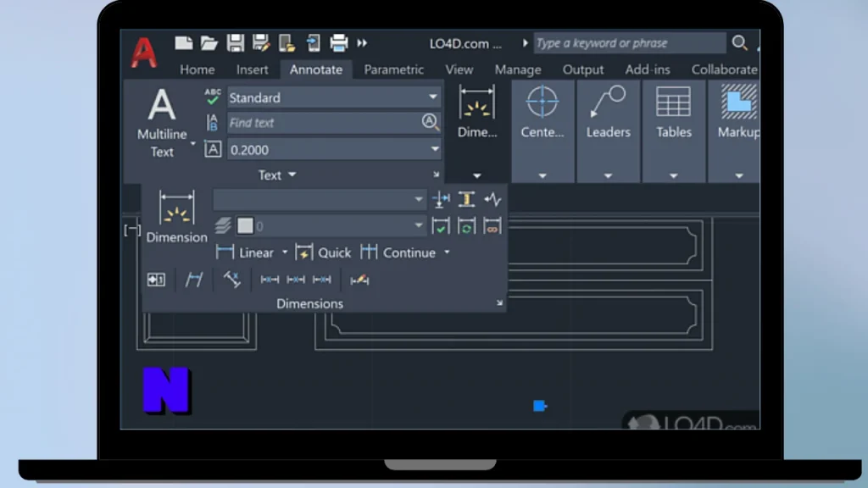Open the Add-ins ribbon tab
868x488 pixels.
pos(648,69)
